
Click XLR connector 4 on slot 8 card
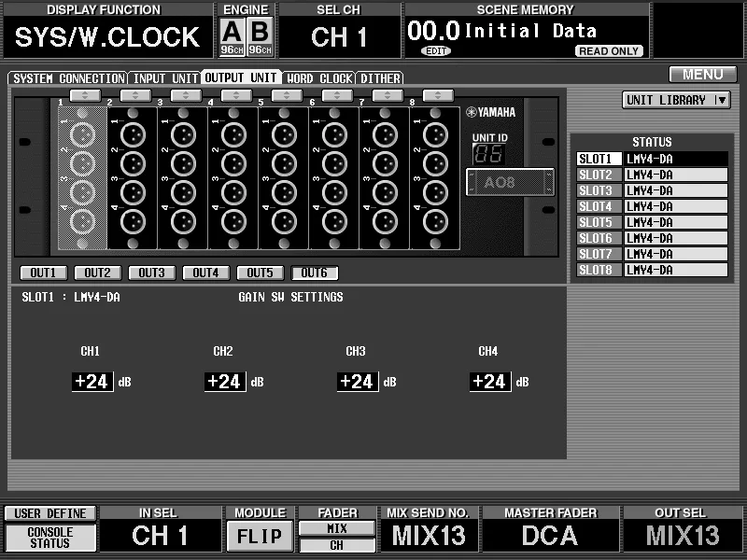pyautogui.click(x=435, y=222)
